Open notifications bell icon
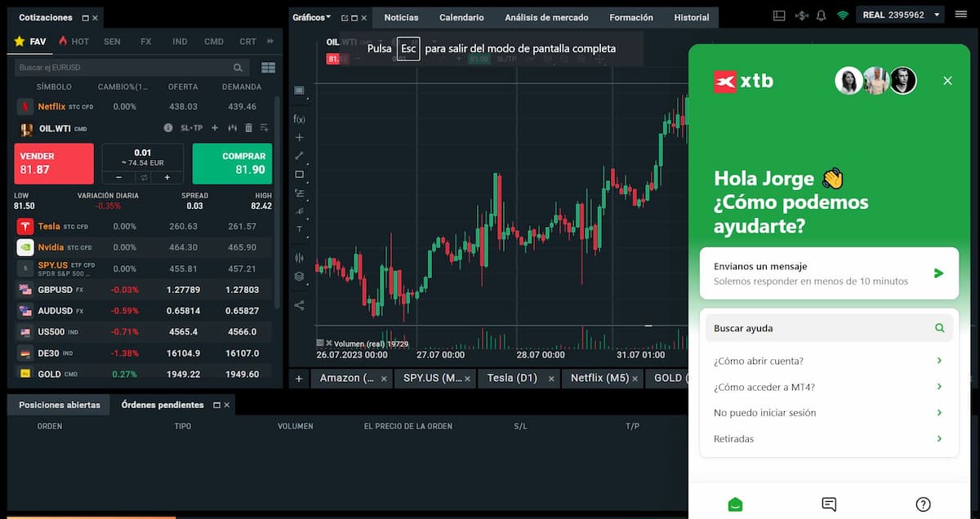This screenshot has height=519, width=980. coord(821,16)
